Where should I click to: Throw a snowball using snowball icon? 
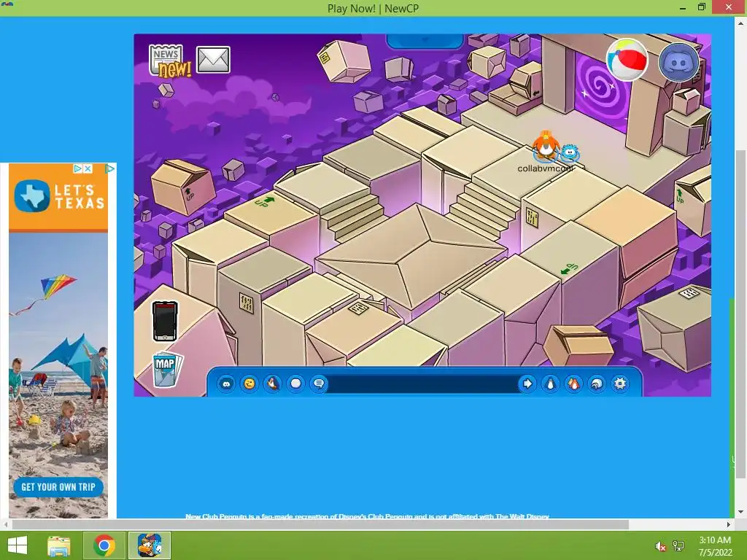296,384
